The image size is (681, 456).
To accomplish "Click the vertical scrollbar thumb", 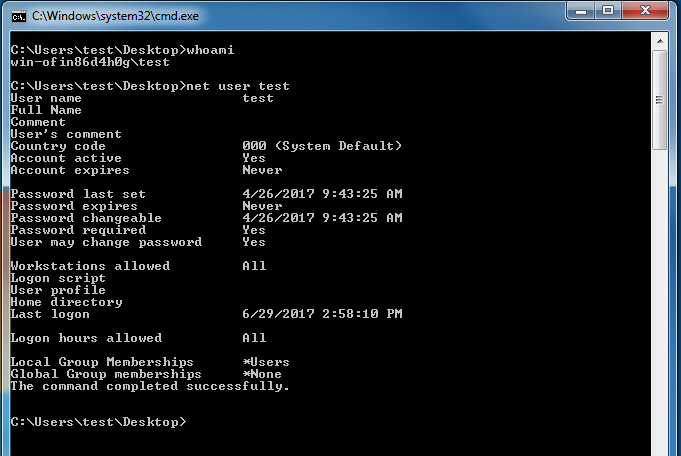I will [x=660, y=100].
